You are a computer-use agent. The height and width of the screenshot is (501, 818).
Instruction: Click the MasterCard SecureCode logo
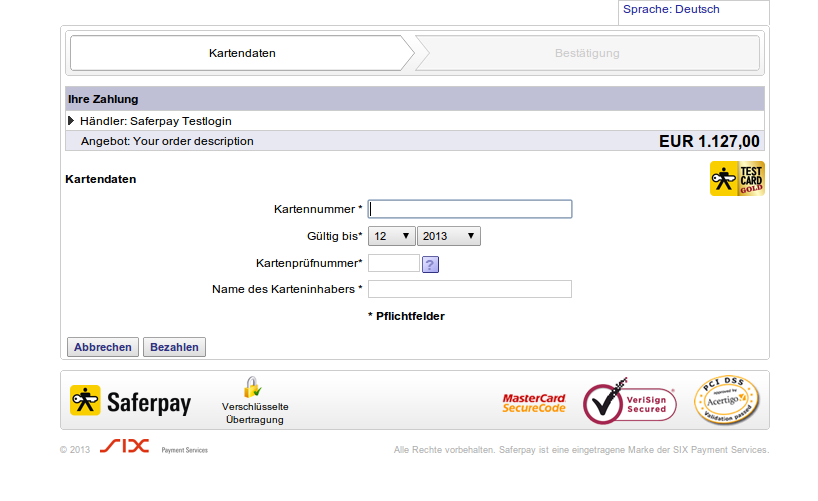[x=534, y=403]
